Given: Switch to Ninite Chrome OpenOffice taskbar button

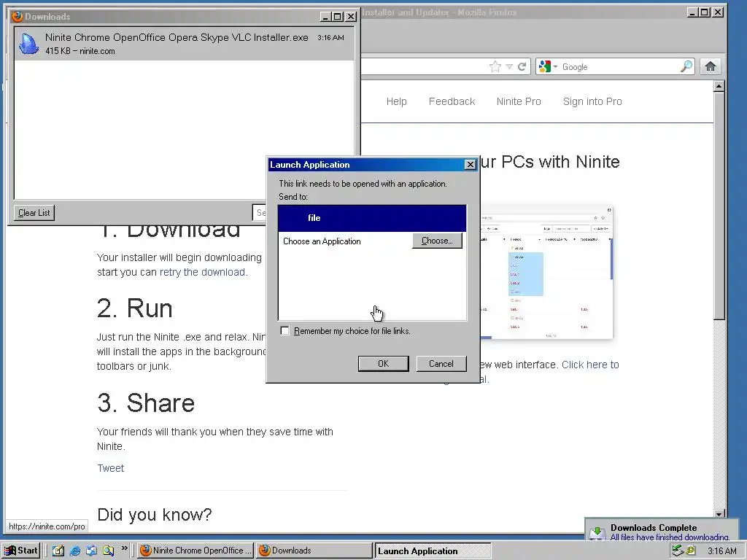Looking at the screenshot, I should point(196,551).
